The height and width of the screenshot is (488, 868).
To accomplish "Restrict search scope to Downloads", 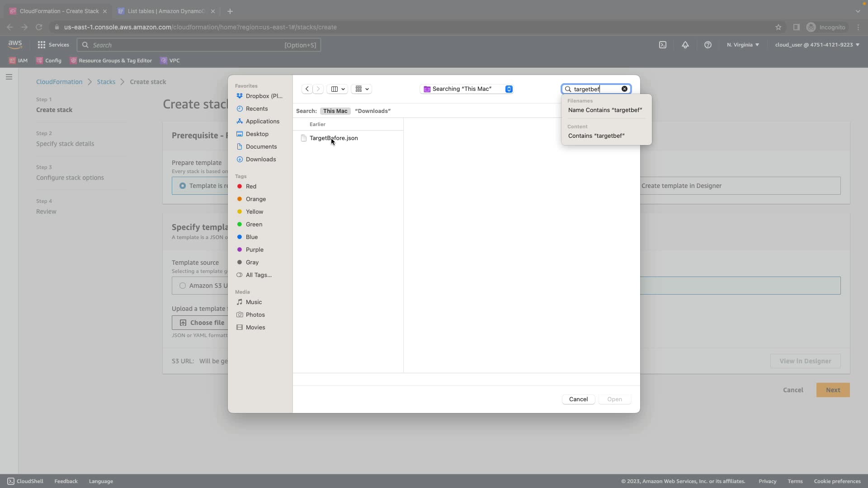I will point(373,111).
